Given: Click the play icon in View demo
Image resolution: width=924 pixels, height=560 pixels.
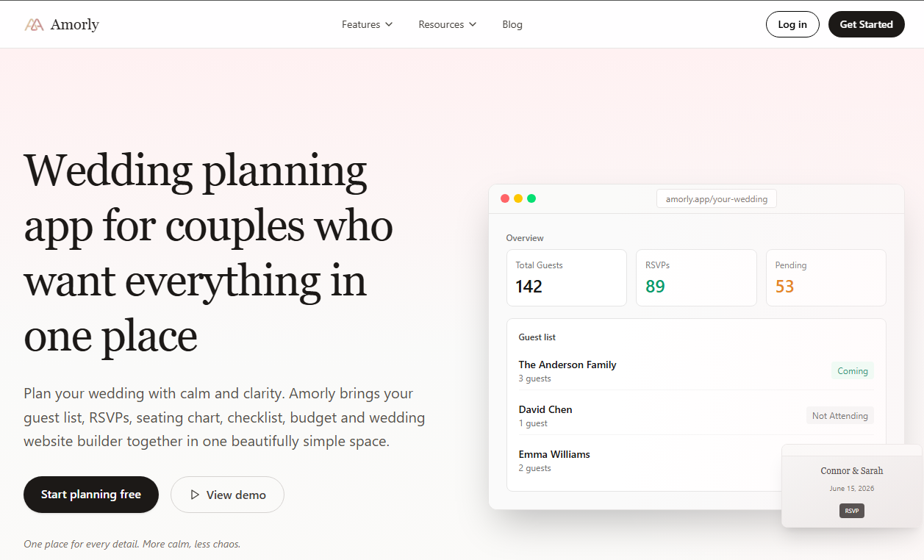Looking at the screenshot, I should [195, 495].
